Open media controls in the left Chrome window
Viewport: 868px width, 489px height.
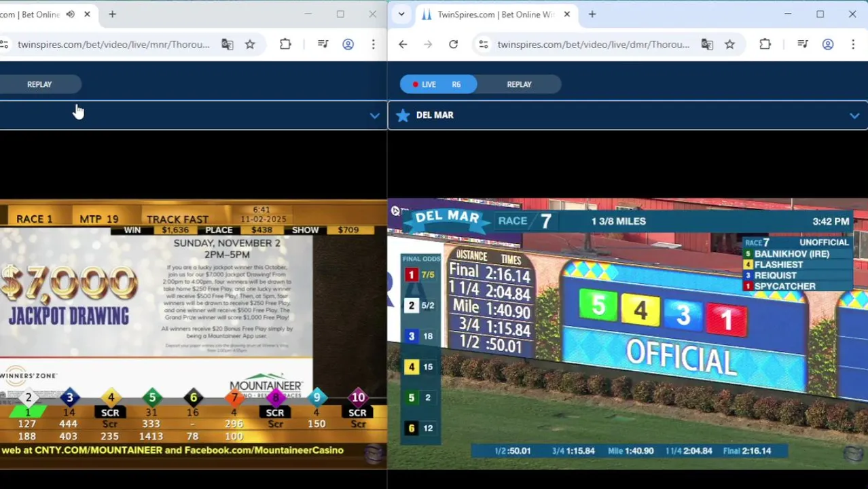(323, 45)
